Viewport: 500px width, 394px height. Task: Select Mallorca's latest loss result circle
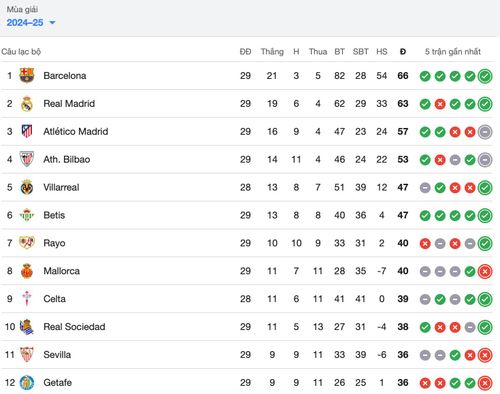click(x=485, y=271)
